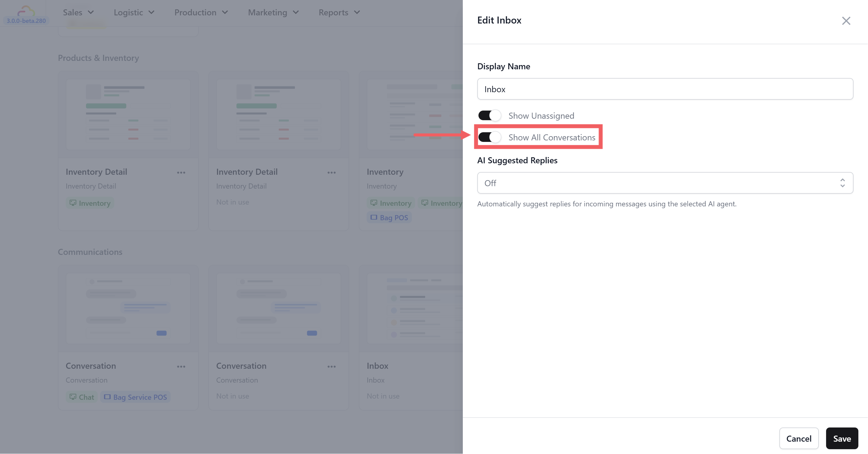
Task: Click the Cancel button
Action: click(x=799, y=438)
